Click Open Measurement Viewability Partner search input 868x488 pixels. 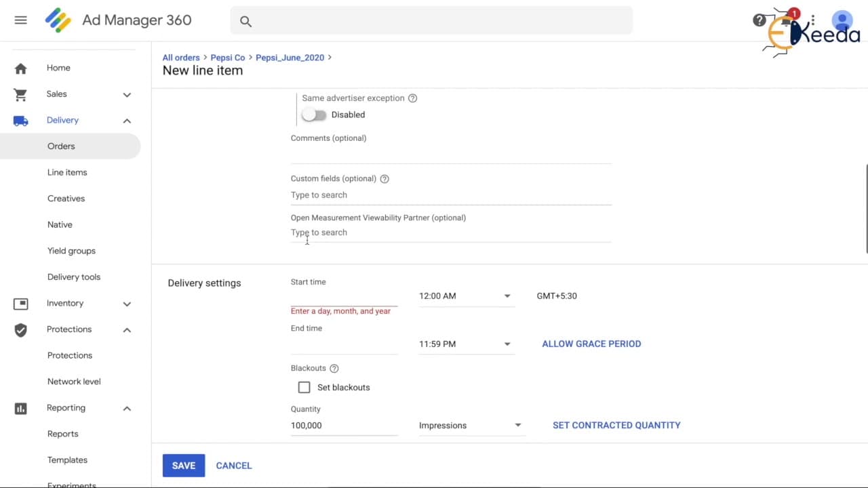pyautogui.click(x=451, y=232)
